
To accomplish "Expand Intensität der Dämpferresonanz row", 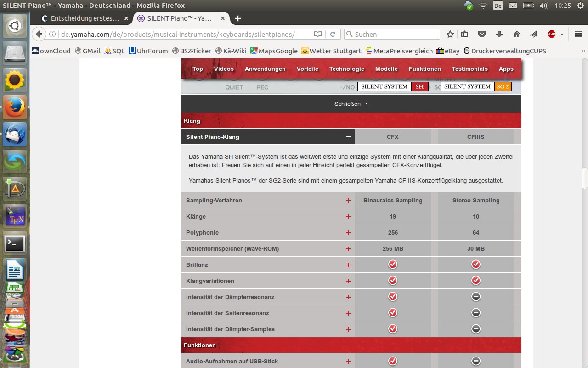I will [348, 297].
